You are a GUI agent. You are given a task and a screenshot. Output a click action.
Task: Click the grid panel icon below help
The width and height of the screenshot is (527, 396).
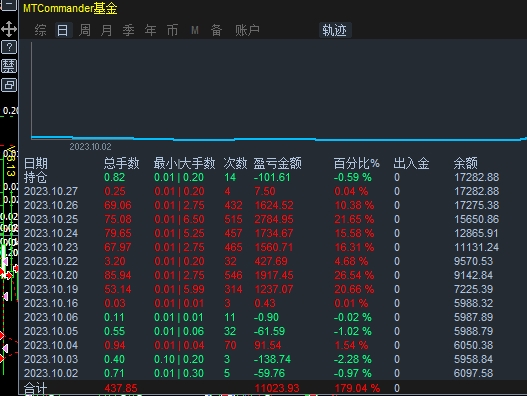pyautogui.click(x=9, y=66)
